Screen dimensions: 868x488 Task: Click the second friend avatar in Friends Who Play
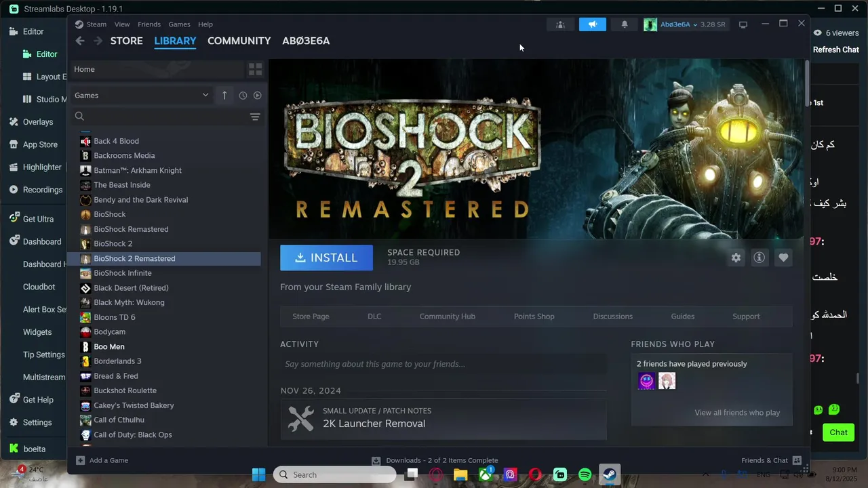pos(667,381)
